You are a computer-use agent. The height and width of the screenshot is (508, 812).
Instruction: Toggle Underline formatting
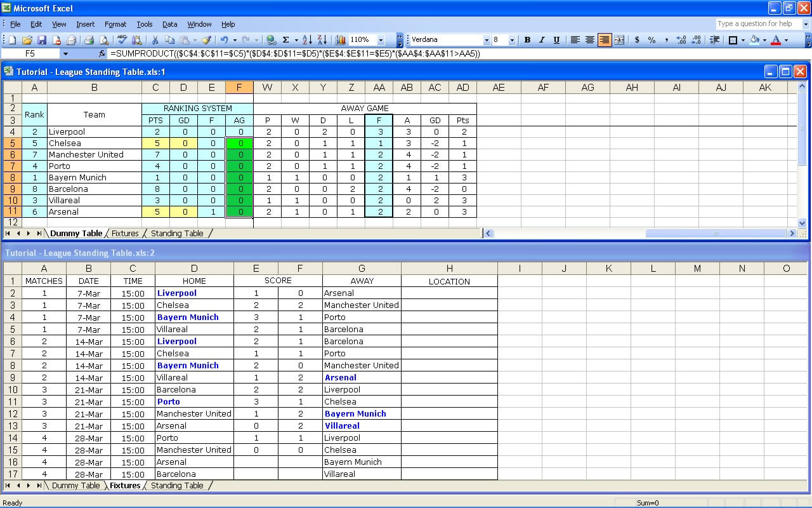[x=556, y=40]
